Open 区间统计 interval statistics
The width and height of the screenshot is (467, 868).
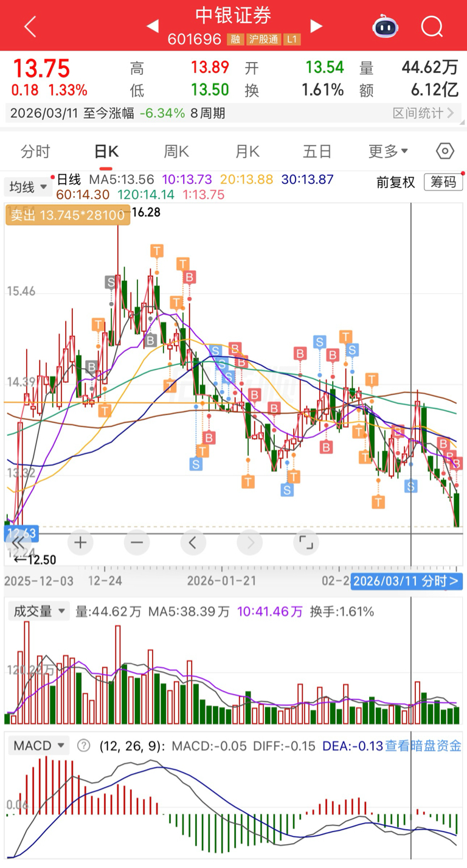423,113
